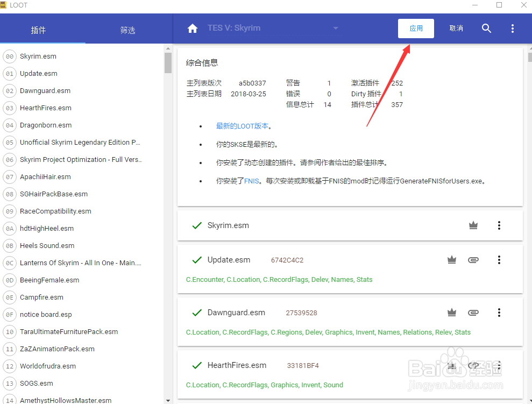This screenshot has width=532, height=404.
Task: Click the Dawnguard.esm Bash tags line
Action: [328, 332]
